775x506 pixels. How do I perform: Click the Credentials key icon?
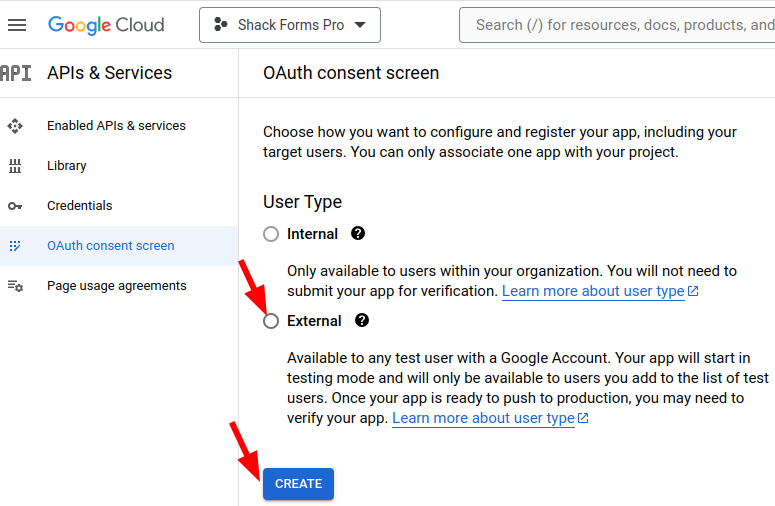[15, 206]
